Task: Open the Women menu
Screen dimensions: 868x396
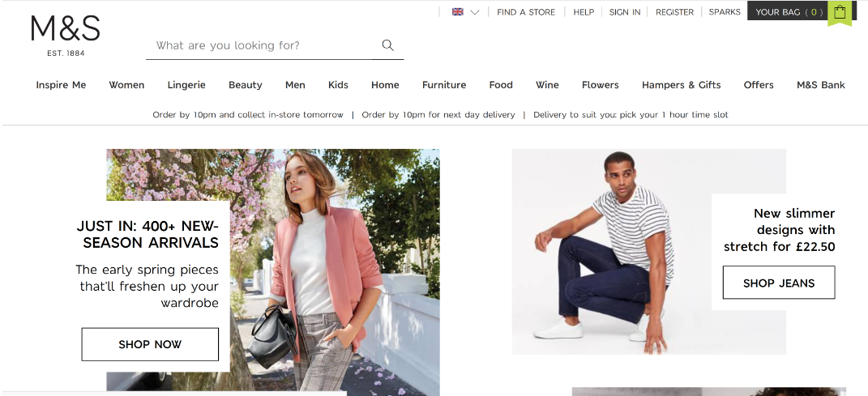Action: tap(126, 85)
